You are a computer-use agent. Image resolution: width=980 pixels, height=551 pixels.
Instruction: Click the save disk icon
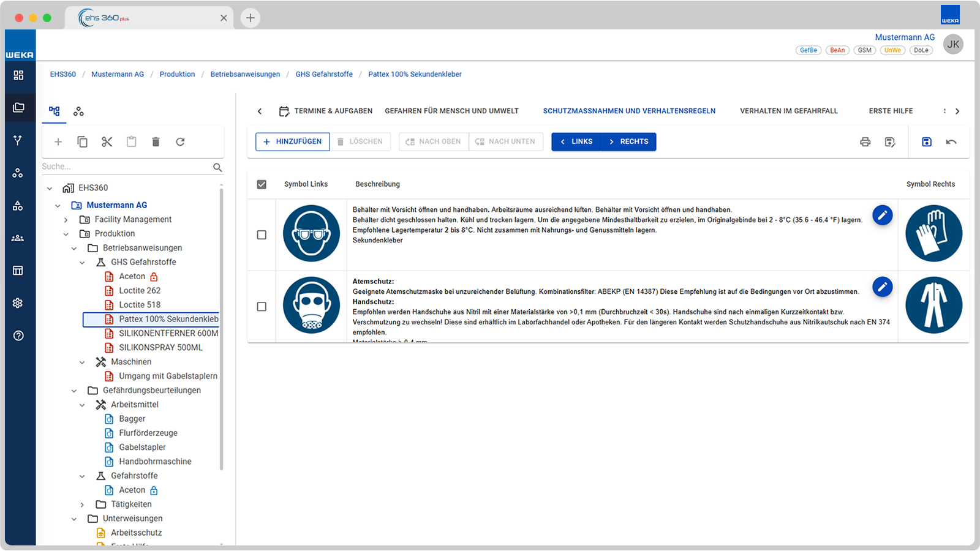point(927,142)
